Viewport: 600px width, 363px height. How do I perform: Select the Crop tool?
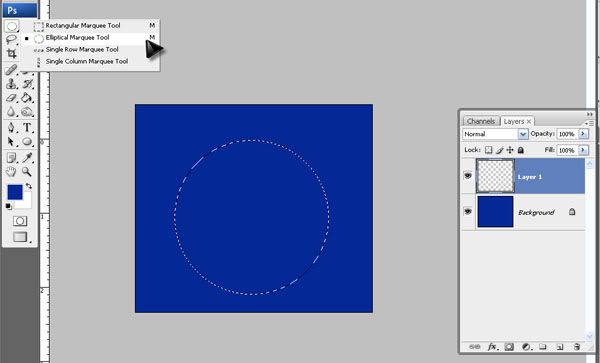[11, 54]
